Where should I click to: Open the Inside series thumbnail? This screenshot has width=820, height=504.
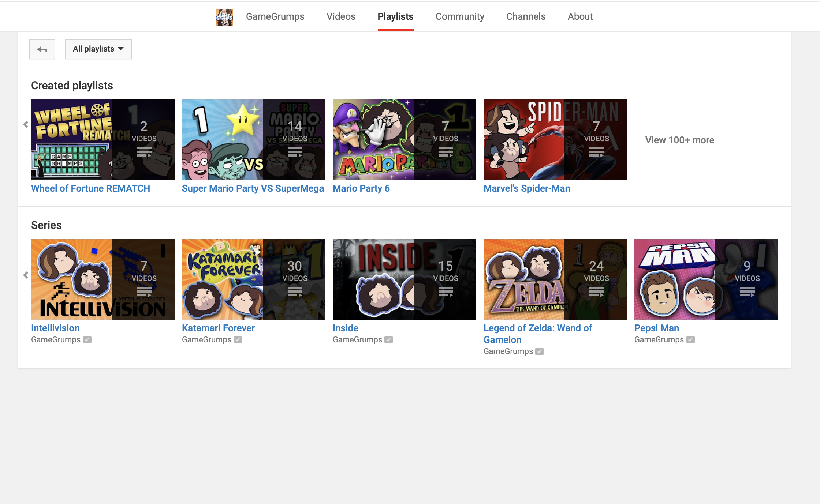pos(405,279)
